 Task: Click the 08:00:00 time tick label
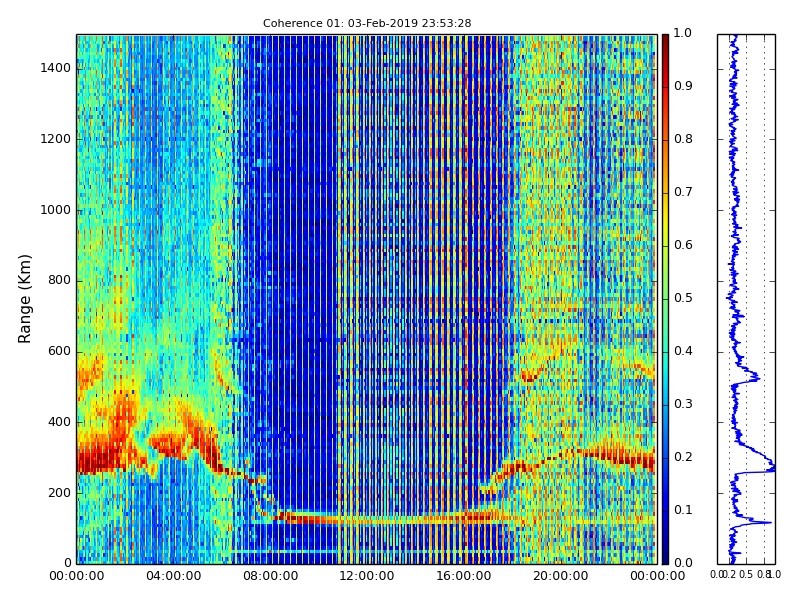(270, 576)
